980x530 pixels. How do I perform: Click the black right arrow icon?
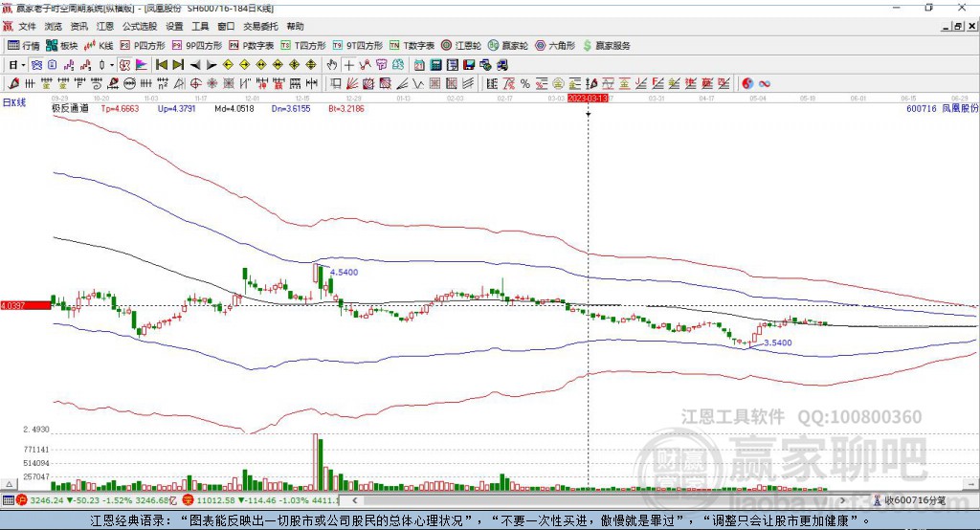pyautogui.click(x=212, y=65)
